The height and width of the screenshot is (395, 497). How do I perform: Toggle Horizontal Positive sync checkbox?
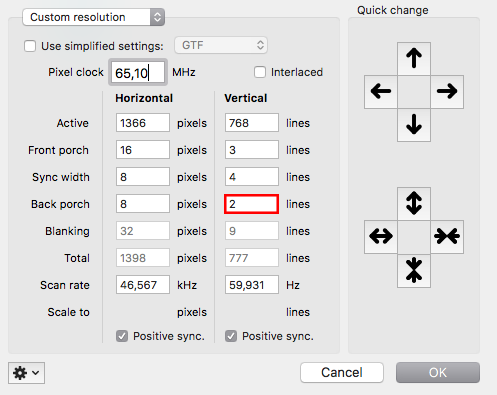(122, 336)
